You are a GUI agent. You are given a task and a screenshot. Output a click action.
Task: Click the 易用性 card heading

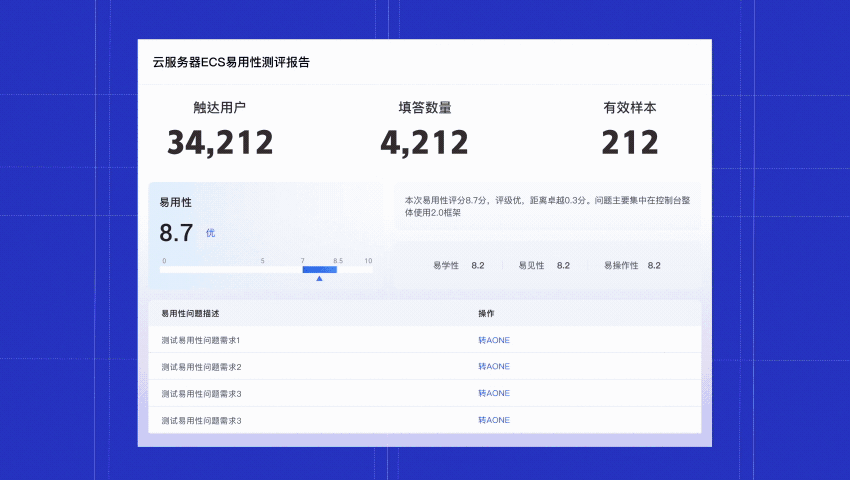pyautogui.click(x=175, y=202)
